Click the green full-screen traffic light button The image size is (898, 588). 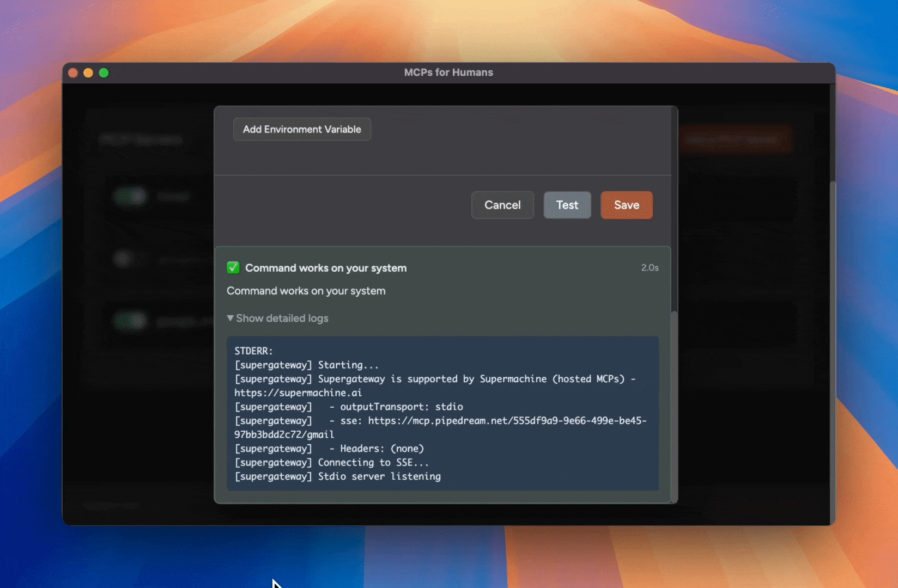(x=104, y=72)
